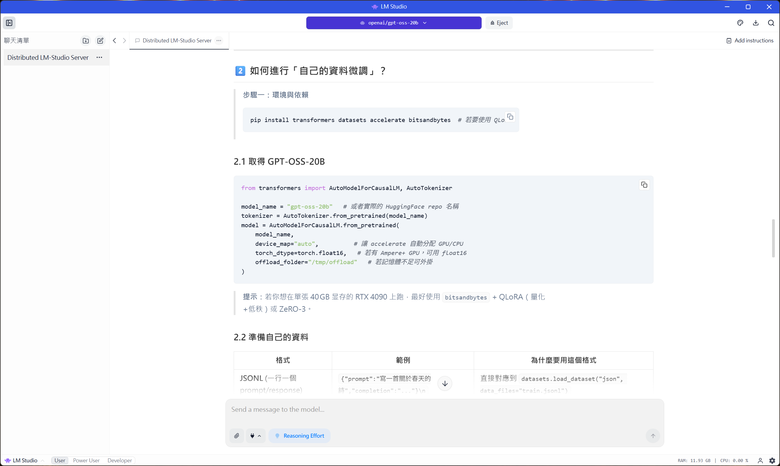Click heading 2.1 取得 GPT-OSS-20B
Image resolution: width=780 pixels, height=466 pixels.
click(x=279, y=162)
